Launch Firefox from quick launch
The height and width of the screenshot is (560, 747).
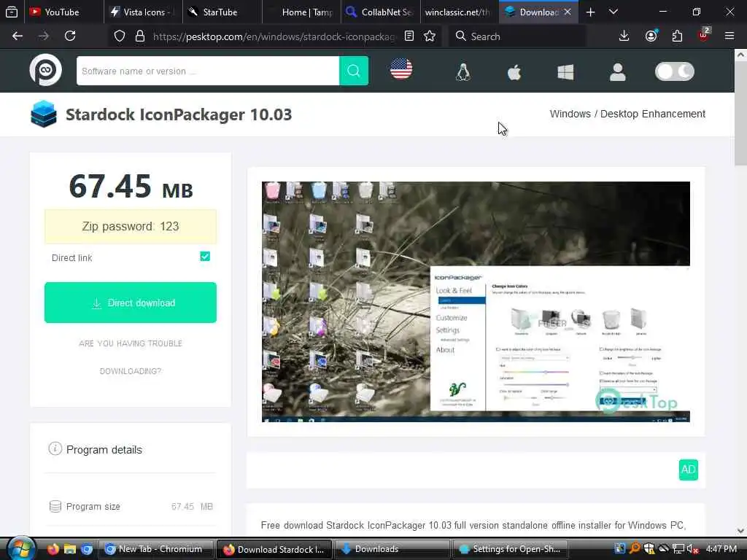(x=53, y=549)
